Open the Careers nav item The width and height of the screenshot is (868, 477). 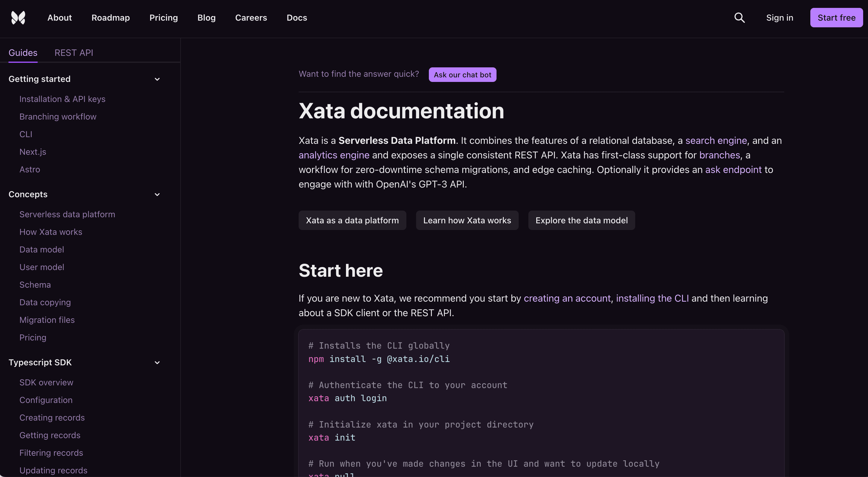click(251, 18)
